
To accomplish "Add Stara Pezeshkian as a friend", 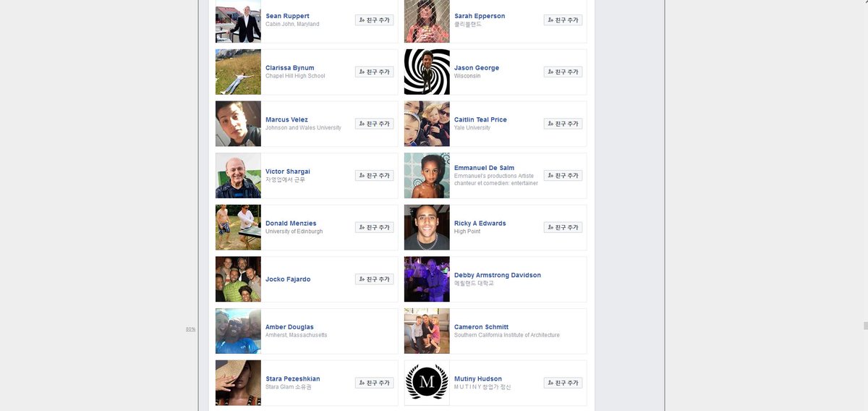I will (374, 383).
